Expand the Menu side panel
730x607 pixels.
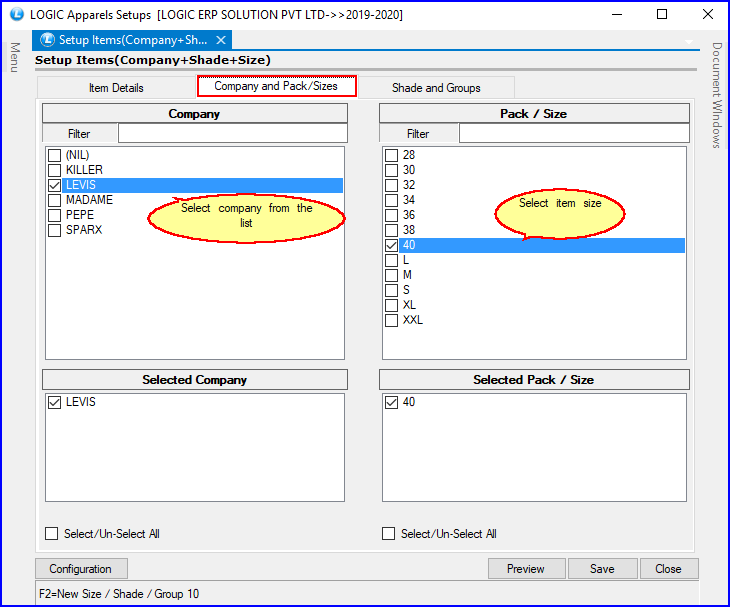(x=15, y=58)
